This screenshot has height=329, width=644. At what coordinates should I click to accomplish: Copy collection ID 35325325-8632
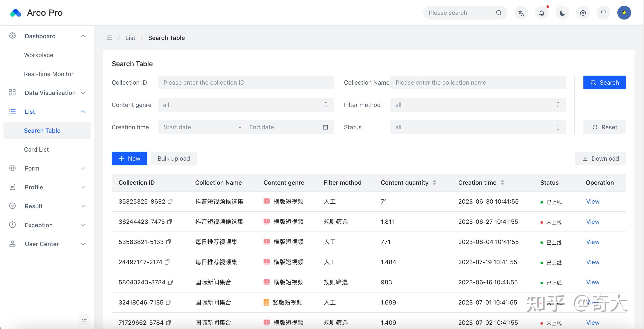click(x=170, y=201)
